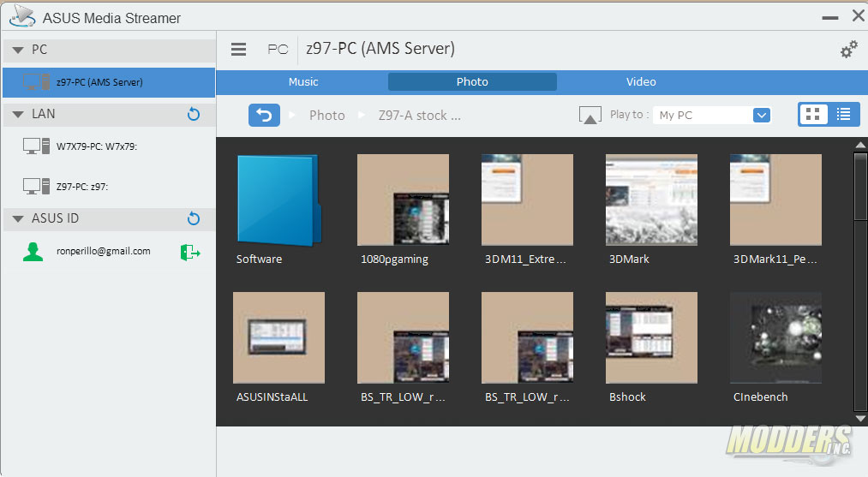This screenshot has width=868, height=477.
Task: Open the ASUSINStaALL photo thumbnail
Action: click(278, 337)
